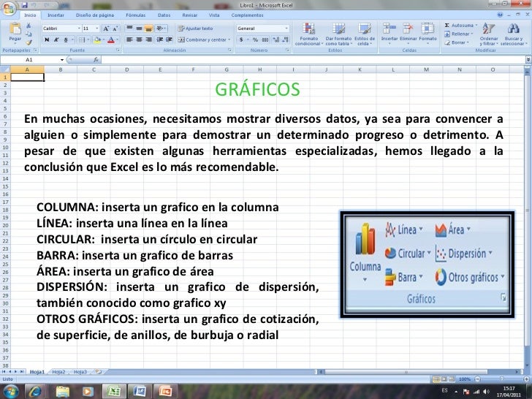Open Estilos de celda dropdown
Screen dimensions: 532x399
click(365, 34)
